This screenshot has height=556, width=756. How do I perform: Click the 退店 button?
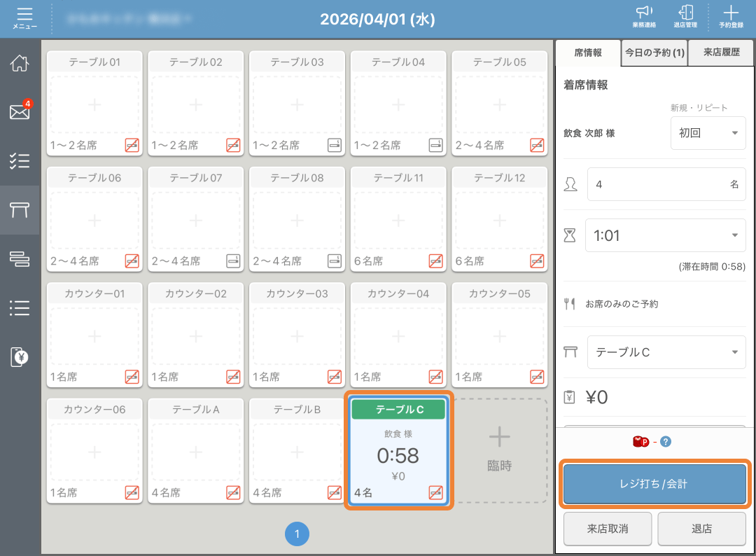(x=701, y=529)
